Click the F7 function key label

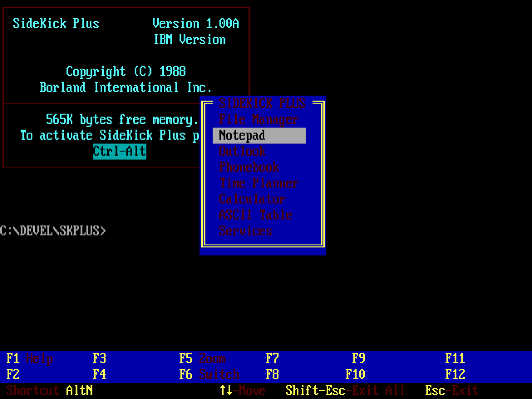tap(272, 359)
